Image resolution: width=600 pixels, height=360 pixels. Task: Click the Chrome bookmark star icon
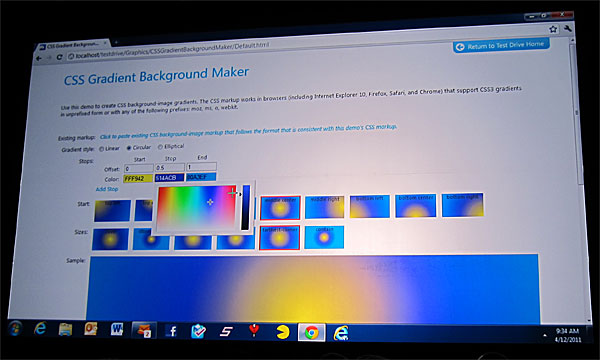coord(553,29)
